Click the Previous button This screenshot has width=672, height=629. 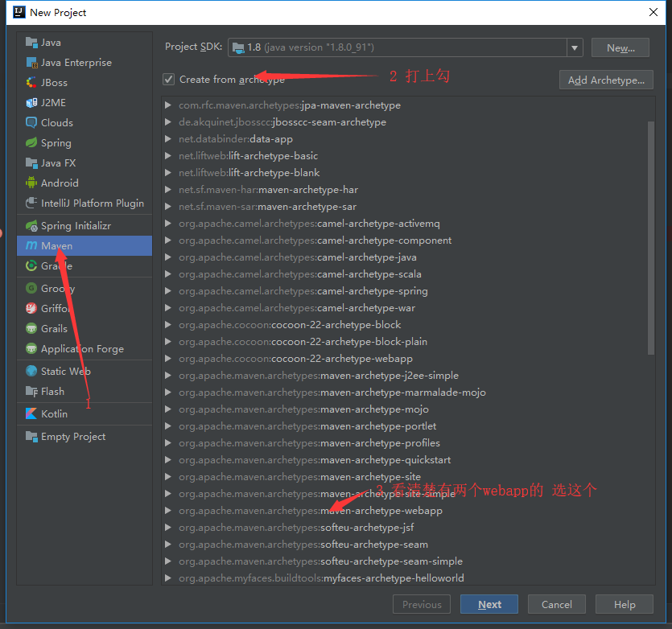point(422,604)
